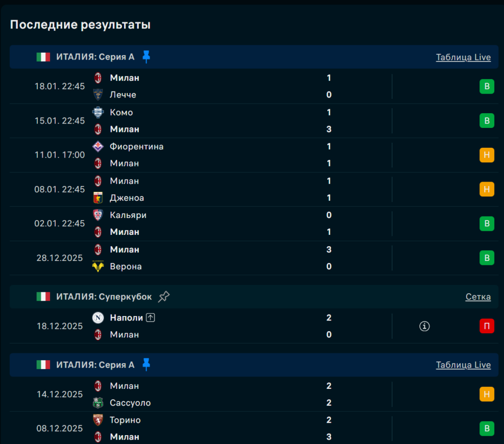Click the Fiorentina team crest
The width and height of the screenshot is (504, 444).
pos(98,146)
